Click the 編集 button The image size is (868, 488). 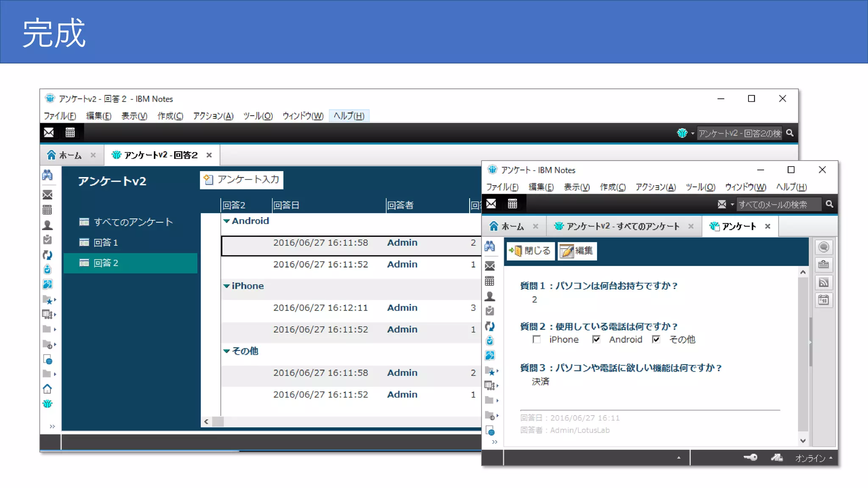[x=577, y=251]
